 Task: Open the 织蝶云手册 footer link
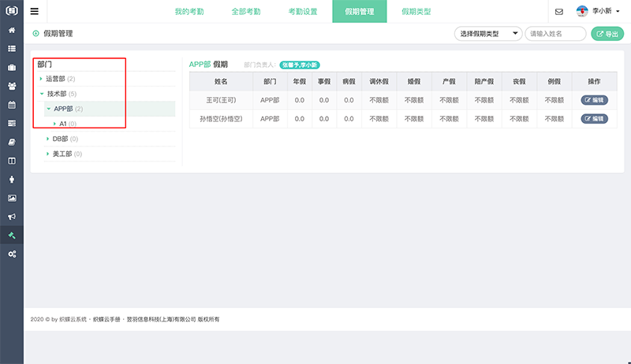(106, 319)
